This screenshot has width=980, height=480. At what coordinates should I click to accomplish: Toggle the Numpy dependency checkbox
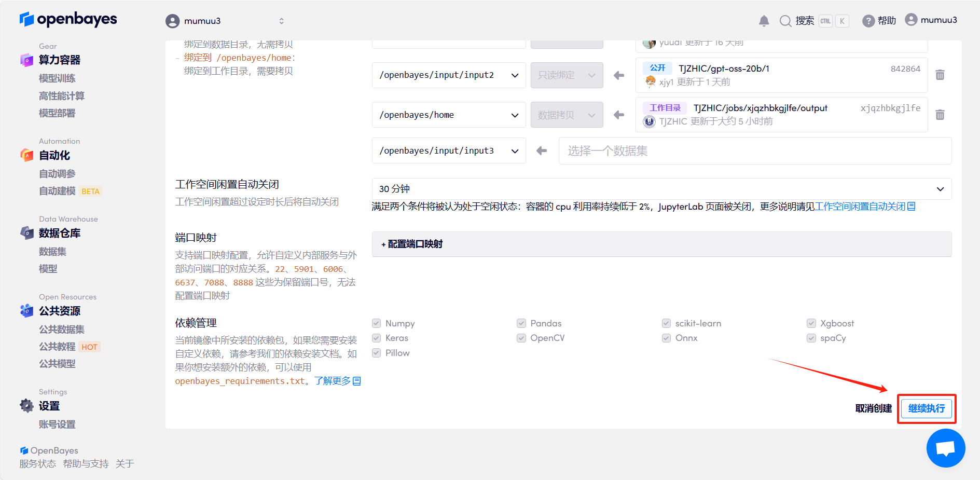coord(377,323)
